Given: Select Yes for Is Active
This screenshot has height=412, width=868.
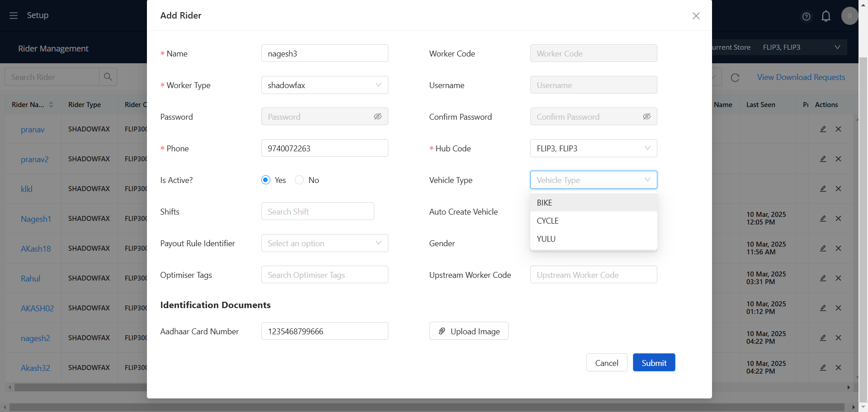Looking at the screenshot, I should (x=266, y=180).
